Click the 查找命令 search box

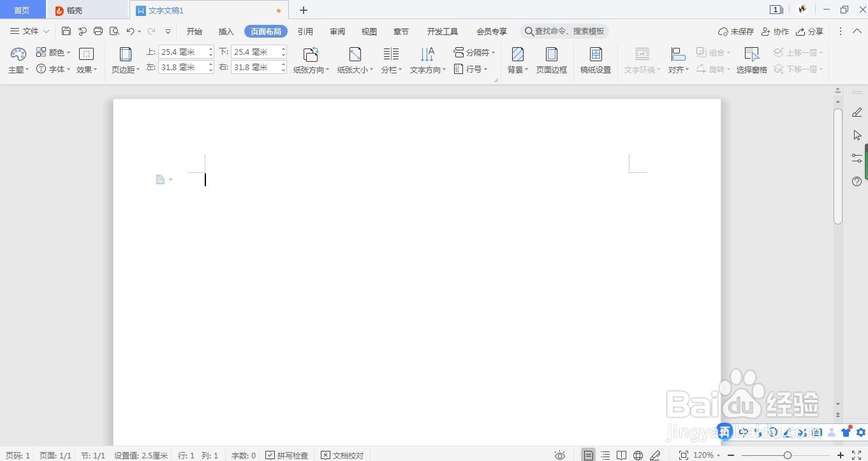564,31
